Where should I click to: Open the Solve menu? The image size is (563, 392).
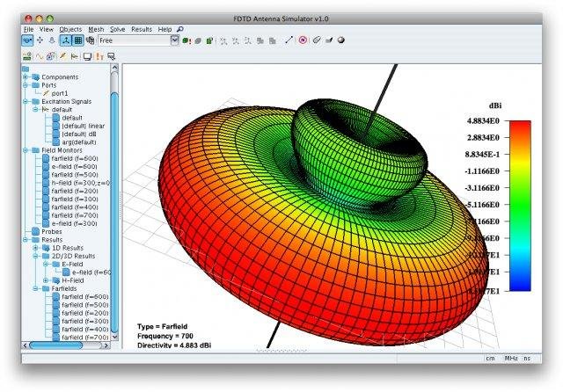click(x=118, y=29)
